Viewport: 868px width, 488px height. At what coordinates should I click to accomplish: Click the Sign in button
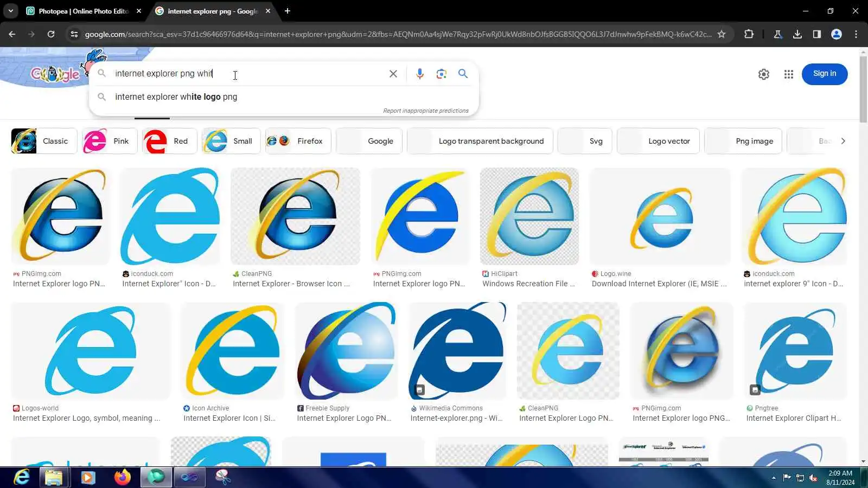pos(825,74)
